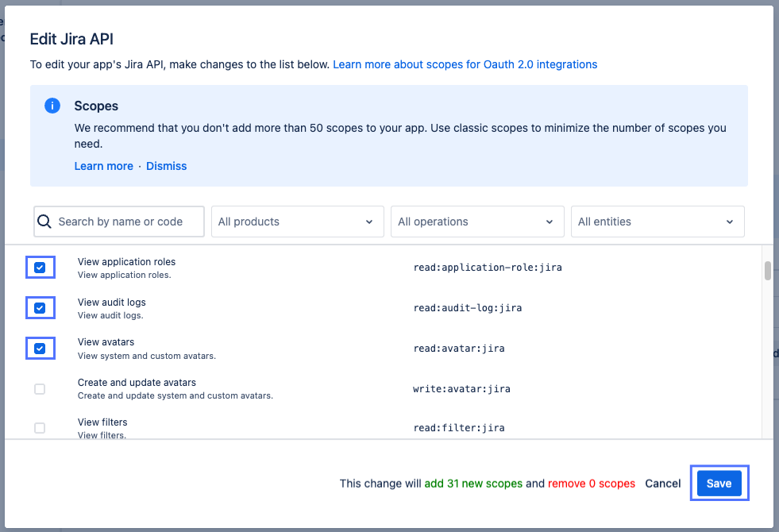Click the read:avatar:jira scope code

click(x=459, y=349)
